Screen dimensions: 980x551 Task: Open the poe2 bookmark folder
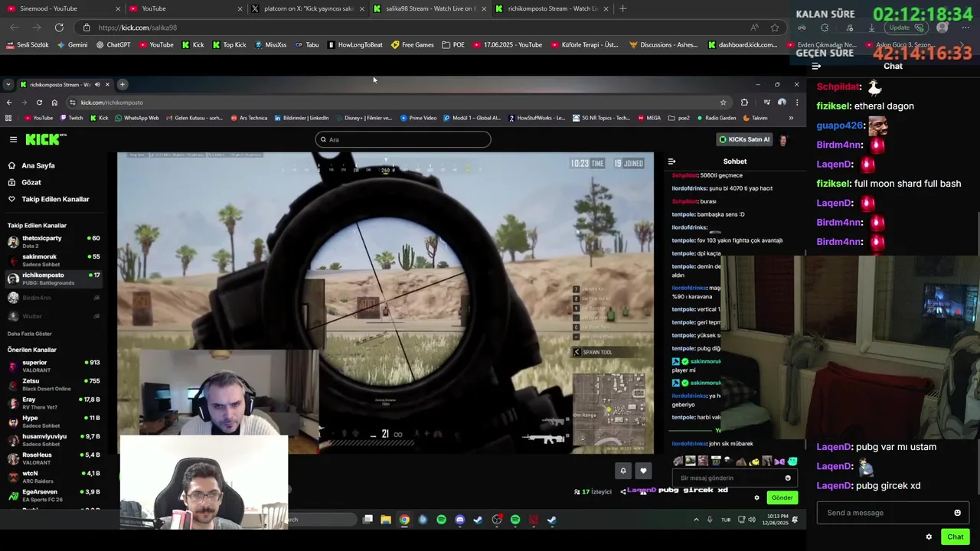(x=679, y=118)
